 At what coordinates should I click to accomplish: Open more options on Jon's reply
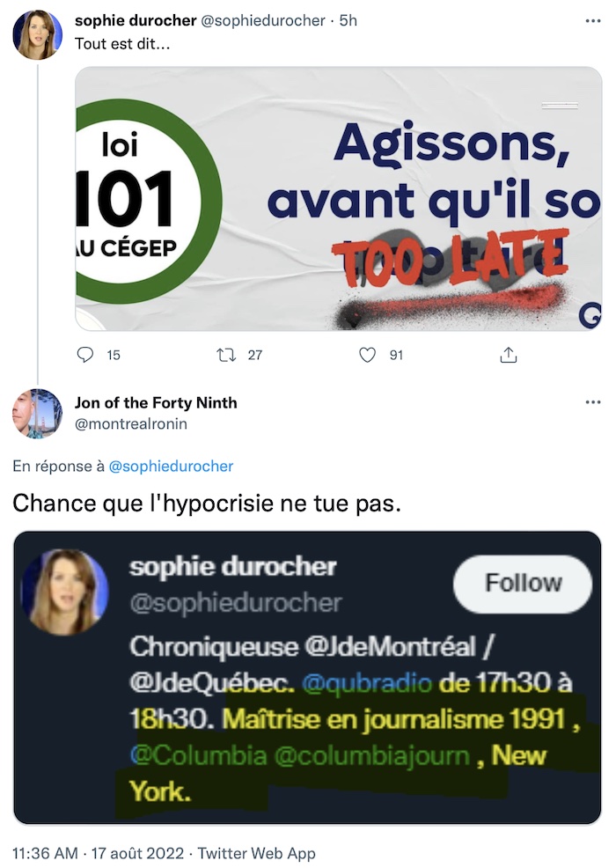point(593,402)
